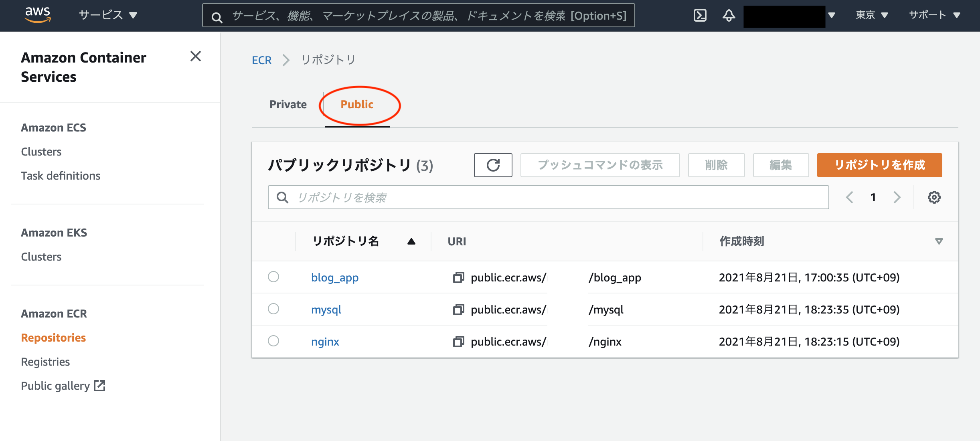Open Repositories in sidebar
The height and width of the screenshot is (441, 980).
point(53,338)
